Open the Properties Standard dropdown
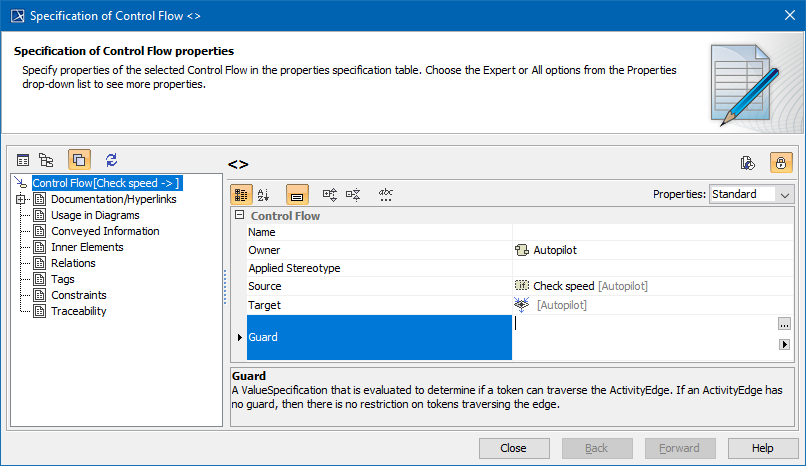 point(751,194)
